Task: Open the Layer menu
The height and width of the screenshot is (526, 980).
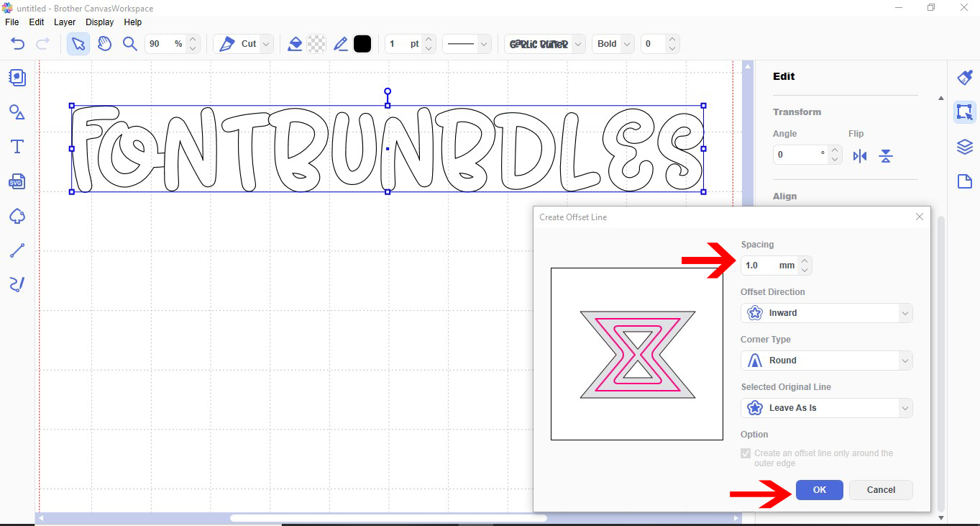Action: point(65,22)
